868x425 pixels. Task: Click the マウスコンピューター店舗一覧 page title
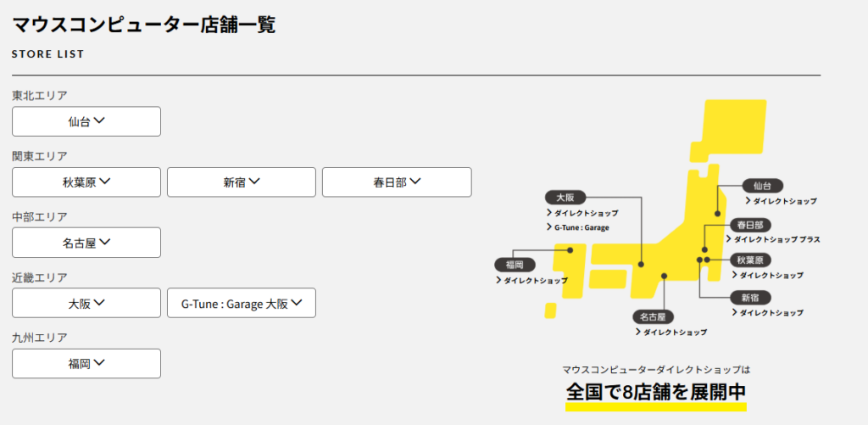click(x=143, y=25)
